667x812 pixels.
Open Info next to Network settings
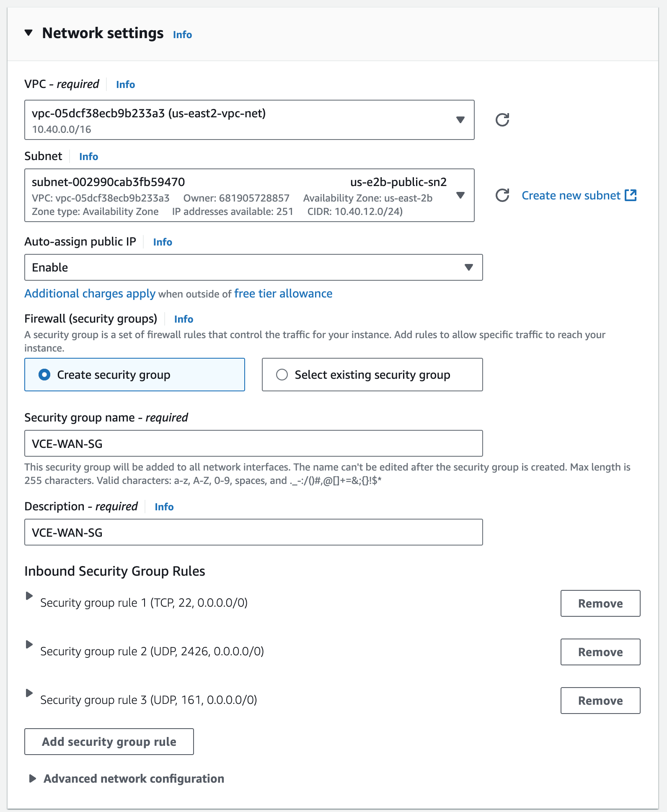tap(182, 35)
